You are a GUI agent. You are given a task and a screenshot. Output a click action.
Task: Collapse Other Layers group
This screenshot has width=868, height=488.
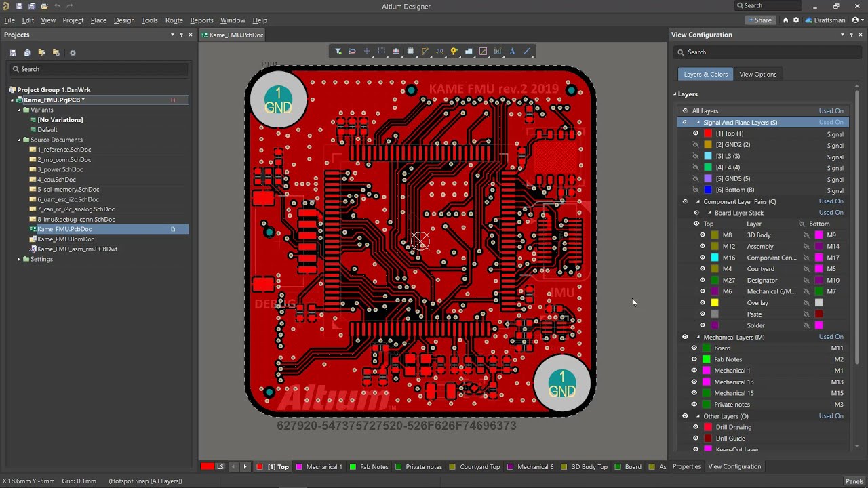click(698, 416)
